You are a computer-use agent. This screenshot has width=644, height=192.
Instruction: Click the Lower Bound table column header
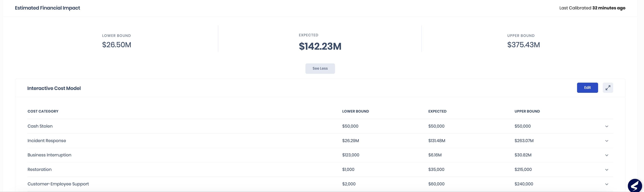(x=355, y=111)
